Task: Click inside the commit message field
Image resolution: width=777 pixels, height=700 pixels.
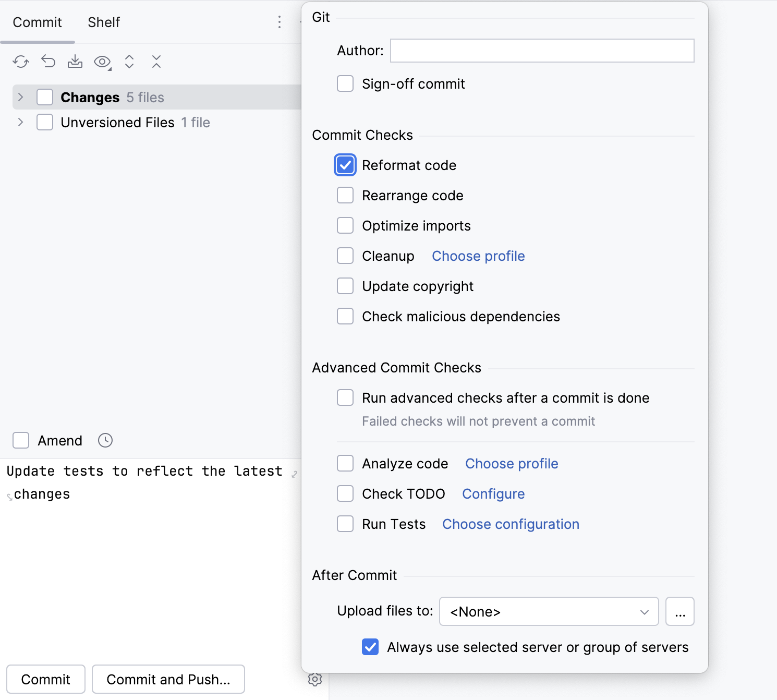Action: pyautogui.click(x=146, y=482)
